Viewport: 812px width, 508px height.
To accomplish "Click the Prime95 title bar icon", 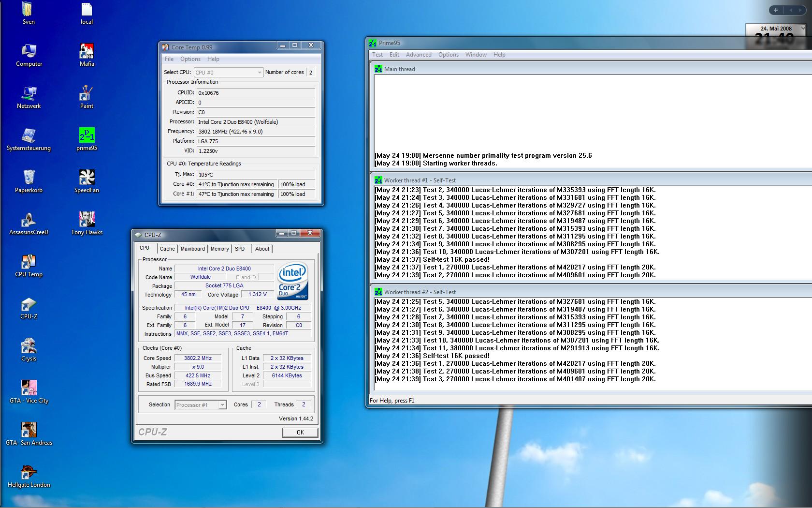I will tap(373, 43).
